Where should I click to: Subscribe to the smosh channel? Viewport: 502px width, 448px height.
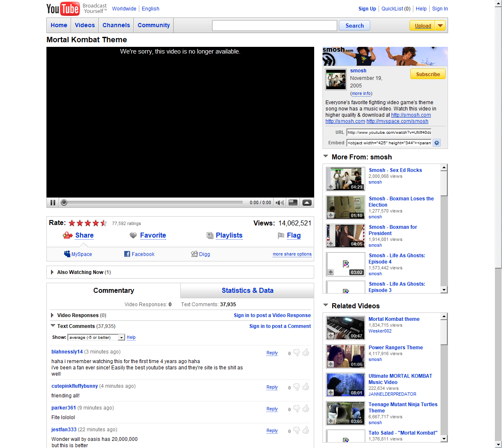[428, 74]
